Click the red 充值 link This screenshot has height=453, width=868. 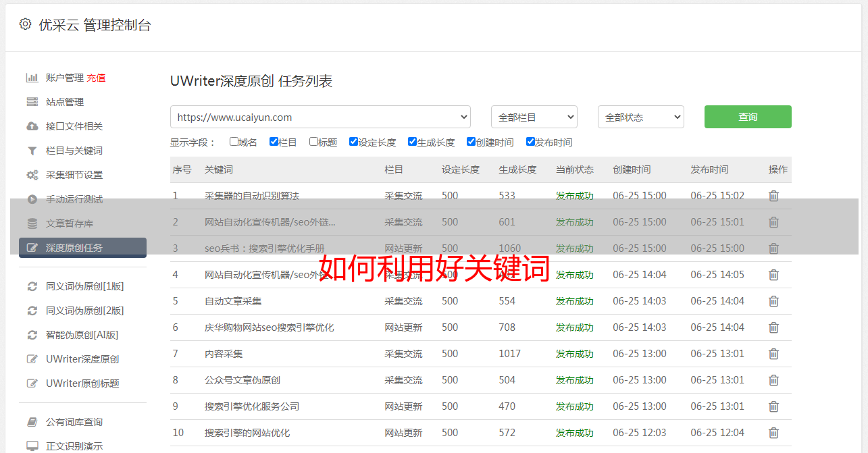96,78
